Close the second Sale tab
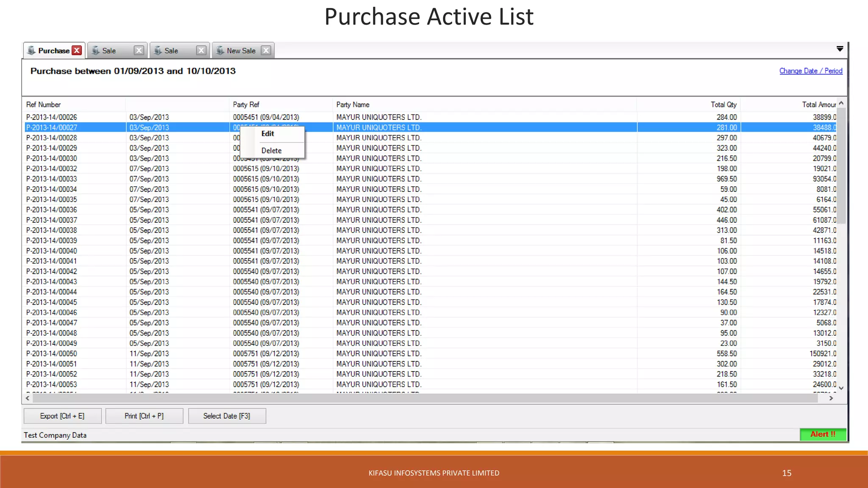This screenshot has height=488, width=868. coord(201,50)
